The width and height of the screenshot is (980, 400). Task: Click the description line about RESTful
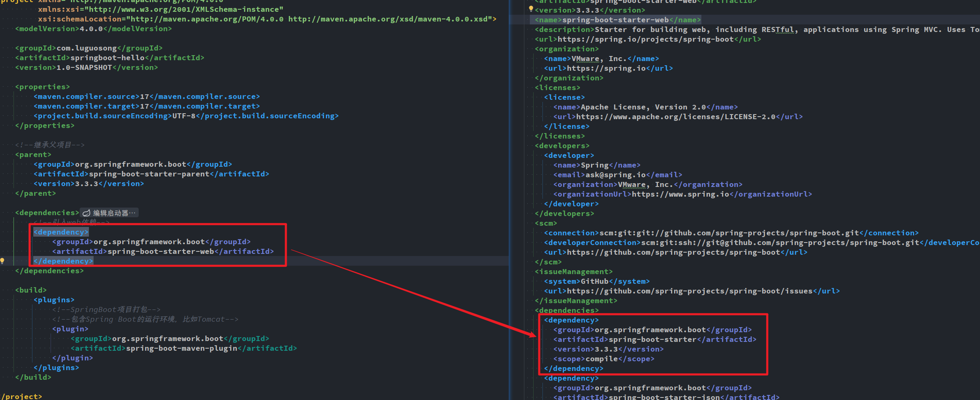click(x=757, y=29)
